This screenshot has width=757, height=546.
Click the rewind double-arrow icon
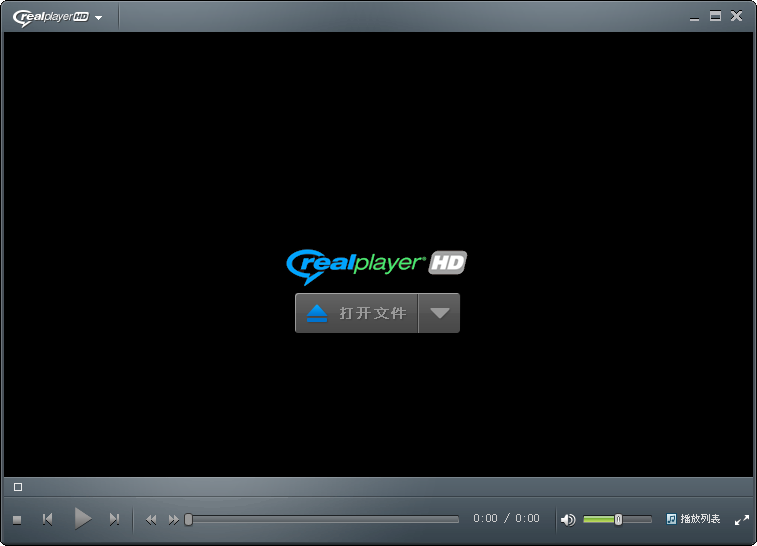point(151,519)
